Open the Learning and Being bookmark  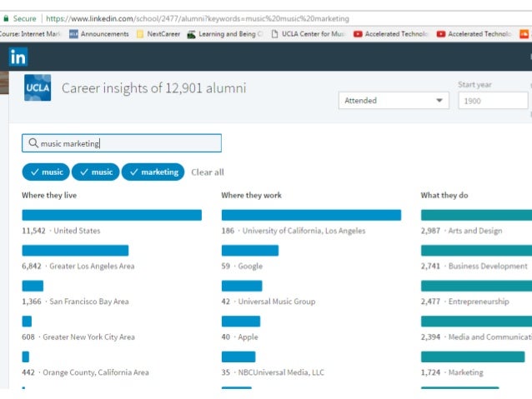tap(225, 34)
